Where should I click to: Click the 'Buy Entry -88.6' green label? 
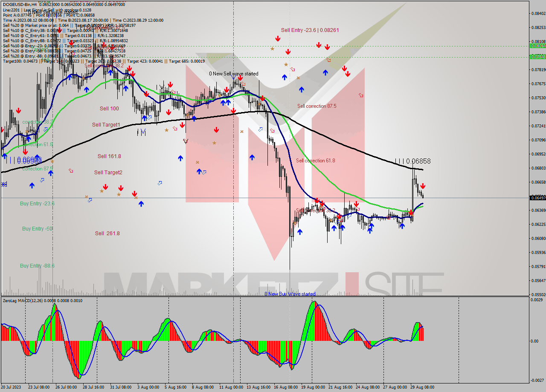point(37,266)
